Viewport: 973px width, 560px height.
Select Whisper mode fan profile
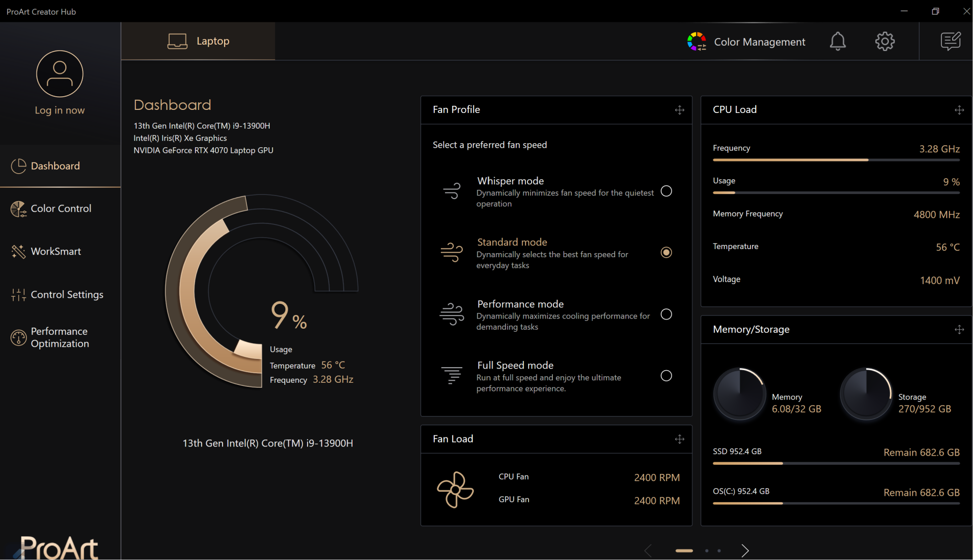click(666, 191)
